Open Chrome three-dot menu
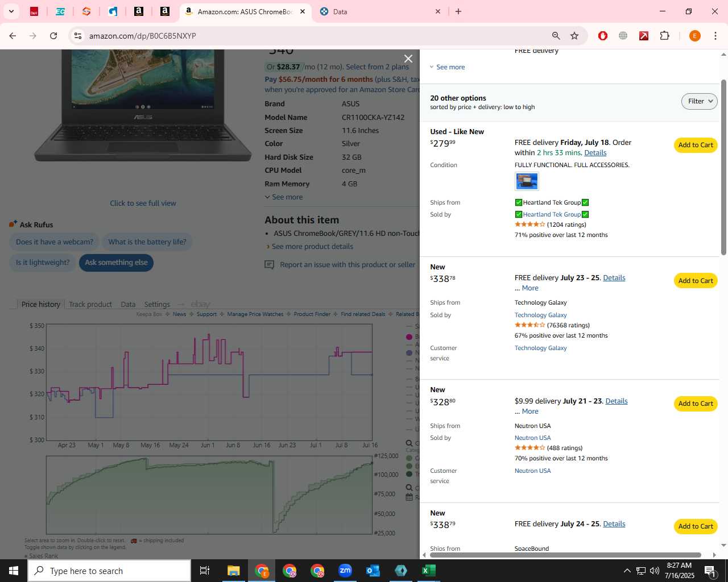The height and width of the screenshot is (582, 728). [x=715, y=36]
